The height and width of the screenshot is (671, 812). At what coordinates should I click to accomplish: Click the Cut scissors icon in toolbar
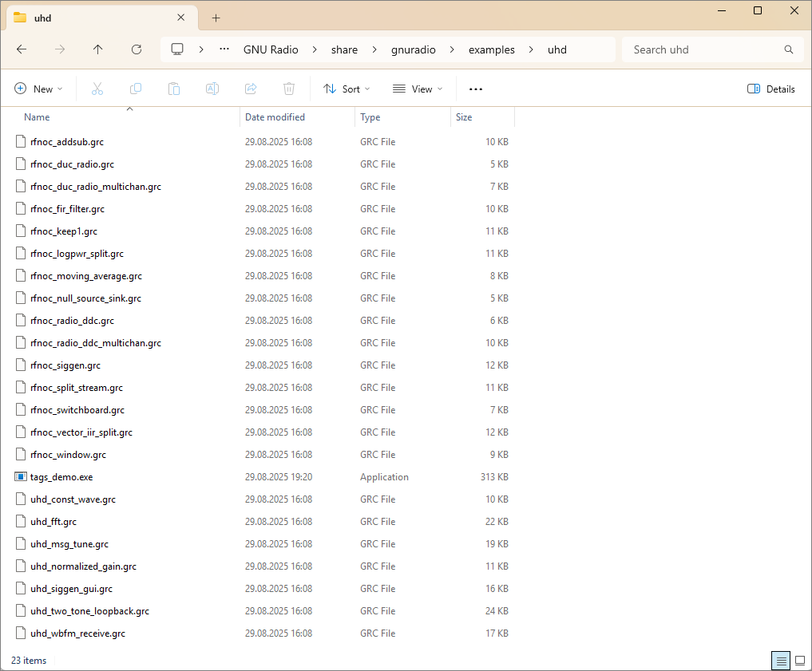(x=97, y=89)
